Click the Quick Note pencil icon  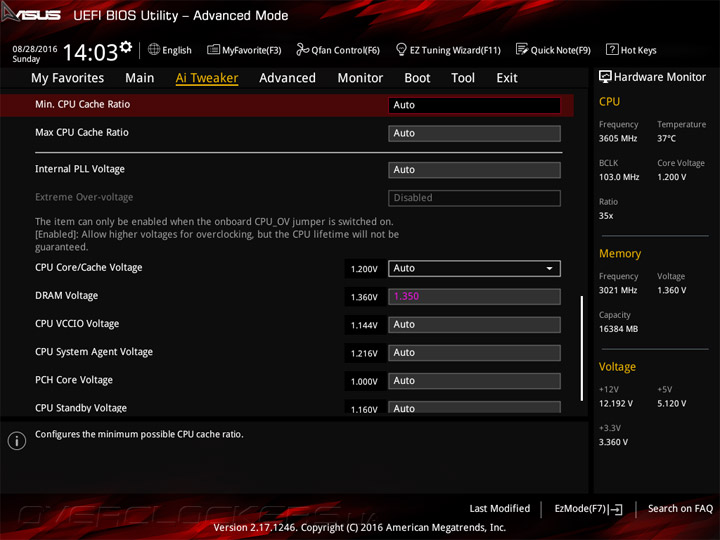522,49
